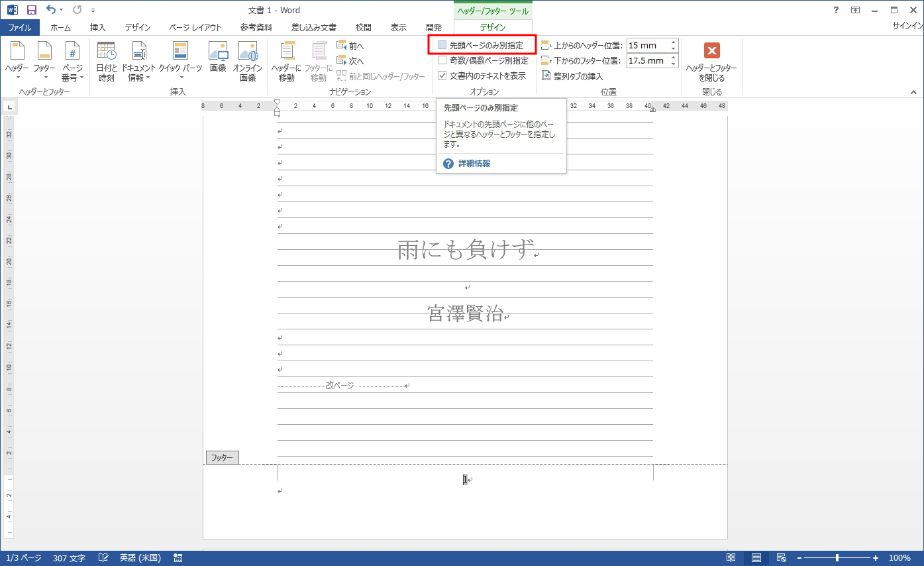Open the Quick Access Toolbar customize arrow
Viewport: 924px width, 566px height.
click(x=93, y=11)
